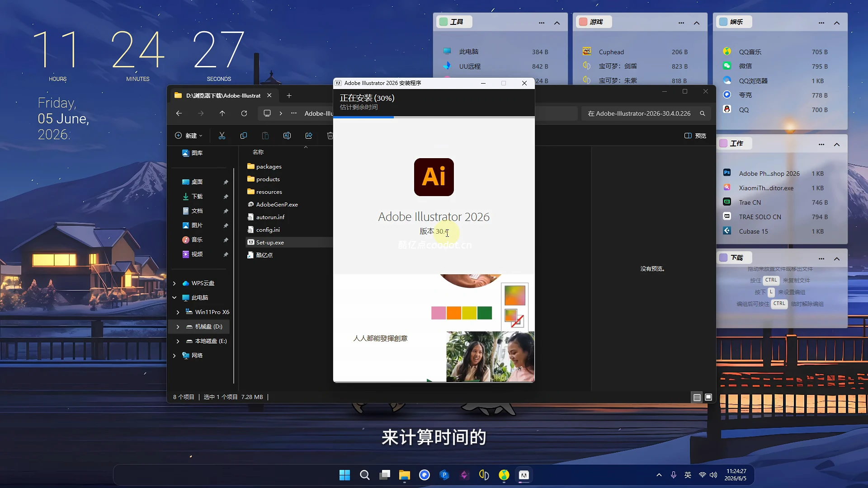The height and width of the screenshot is (488, 868).
Task: Open the 游戏 widget more options menu
Action: 681,23
